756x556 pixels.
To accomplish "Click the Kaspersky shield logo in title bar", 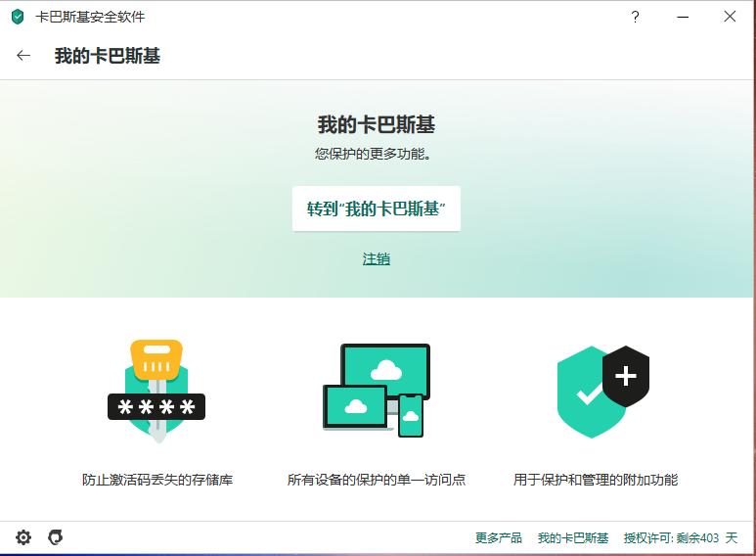I will coord(18,17).
